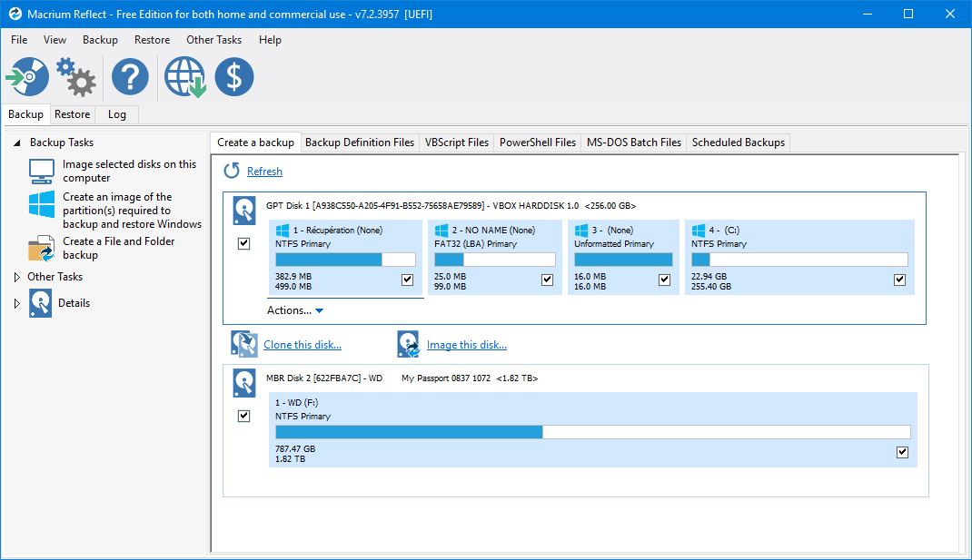Open the Help menu
Image resolution: width=972 pixels, height=560 pixels.
270,40
